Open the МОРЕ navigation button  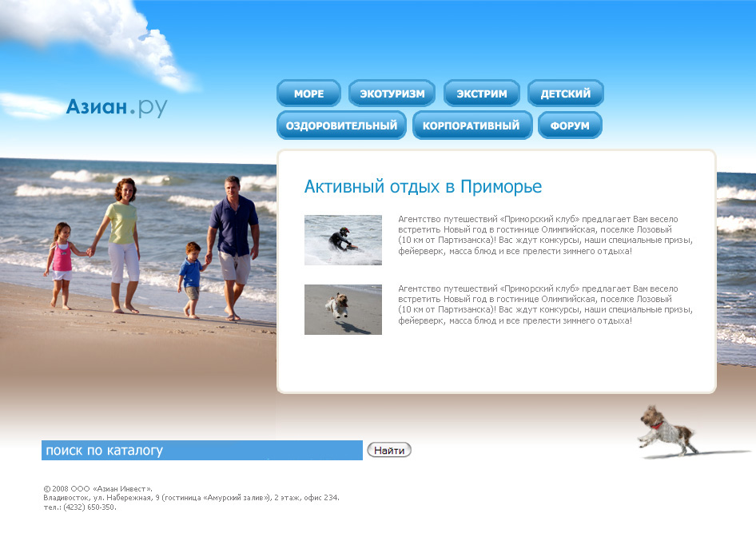pos(308,93)
